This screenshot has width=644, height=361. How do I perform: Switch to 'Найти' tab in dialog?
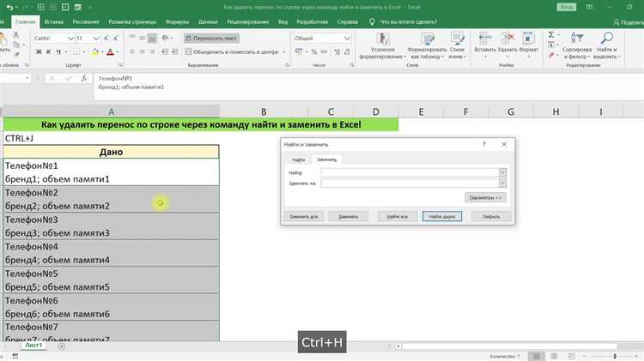pyautogui.click(x=298, y=159)
